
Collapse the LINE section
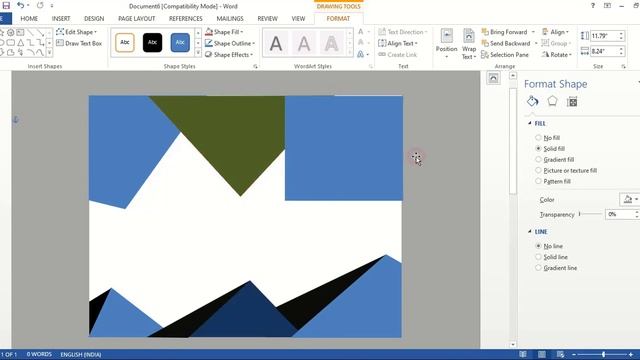pyautogui.click(x=530, y=231)
